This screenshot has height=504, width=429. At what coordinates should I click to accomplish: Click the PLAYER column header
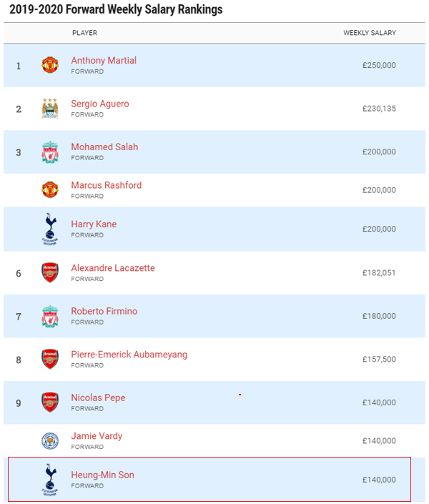(x=84, y=33)
